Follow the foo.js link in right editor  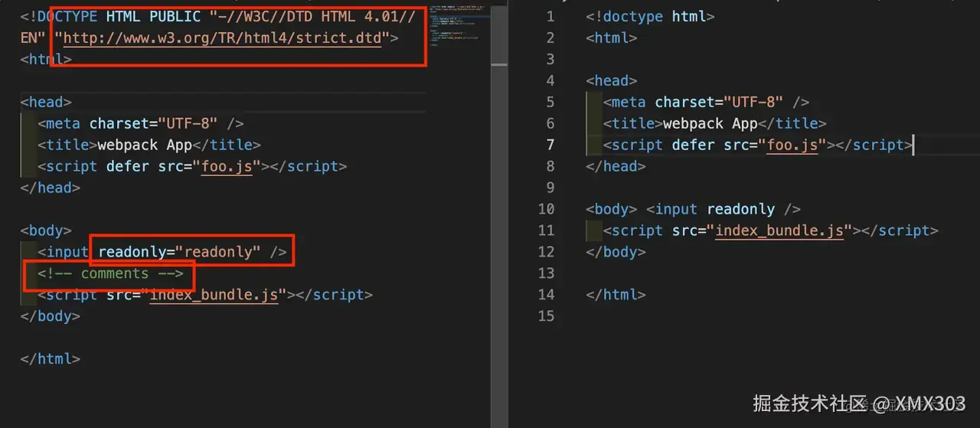coord(792,145)
